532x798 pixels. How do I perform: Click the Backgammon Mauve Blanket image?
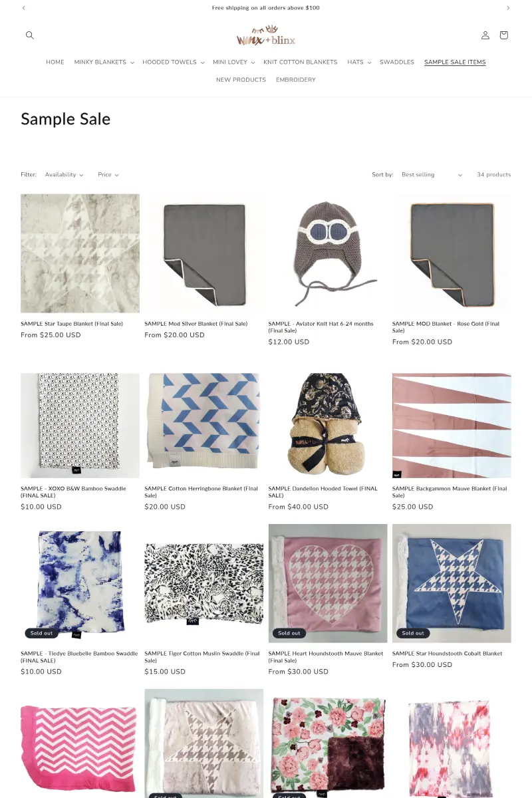(x=452, y=426)
